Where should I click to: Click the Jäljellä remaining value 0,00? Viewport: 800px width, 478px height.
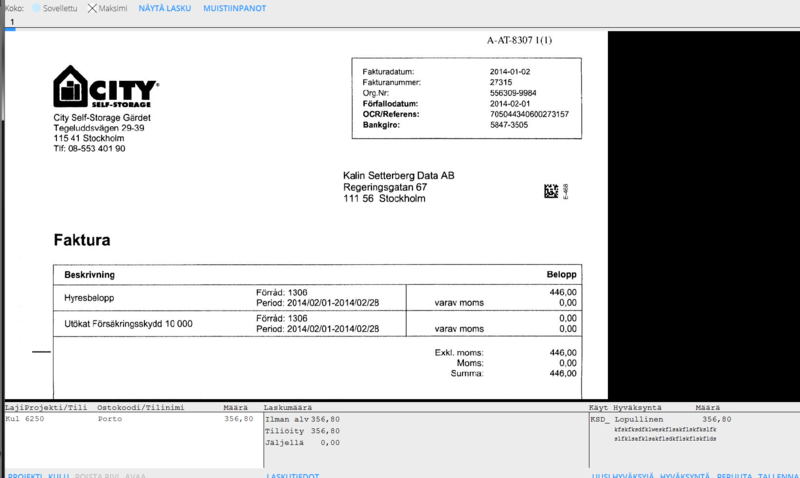[330, 443]
